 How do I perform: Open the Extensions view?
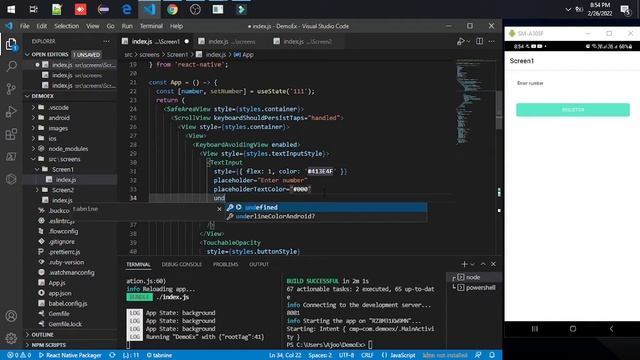coord(11,134)
